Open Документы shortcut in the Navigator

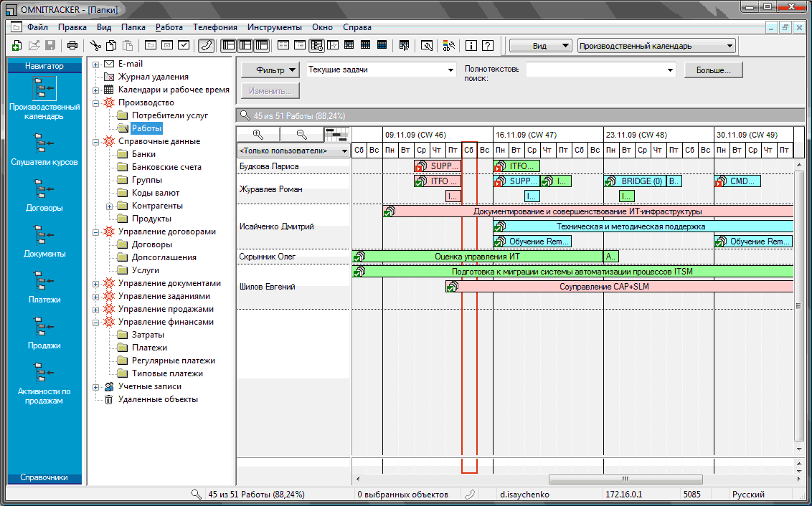(44, 242)
